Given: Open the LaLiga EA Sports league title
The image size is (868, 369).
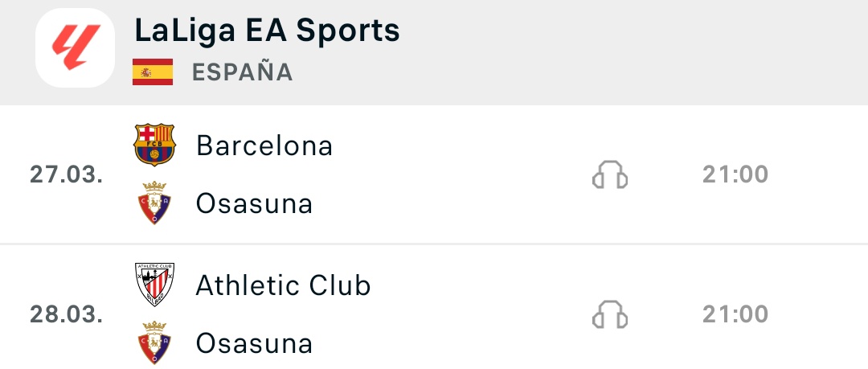Looking at the screenshot, I should click(267, 31).
